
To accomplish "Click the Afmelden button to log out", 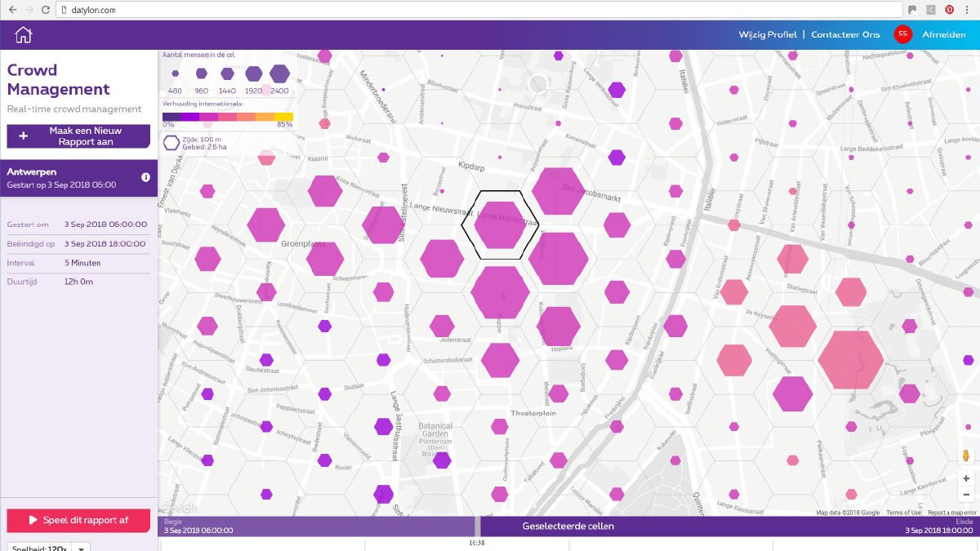I will click(944, 34).
